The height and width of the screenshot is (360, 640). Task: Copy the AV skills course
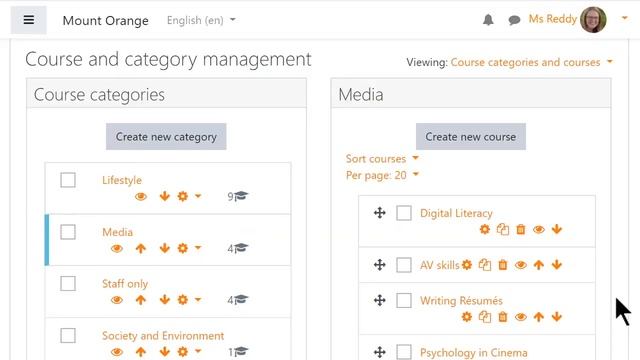(x=485, y=265)
